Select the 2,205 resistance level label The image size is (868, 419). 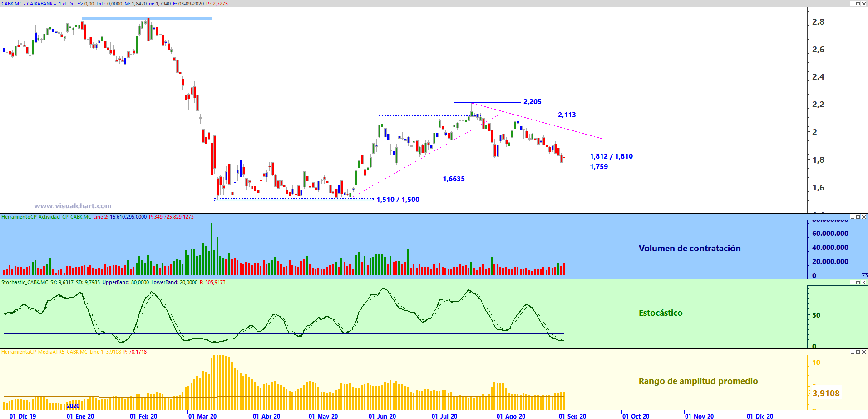coord(532,102)
